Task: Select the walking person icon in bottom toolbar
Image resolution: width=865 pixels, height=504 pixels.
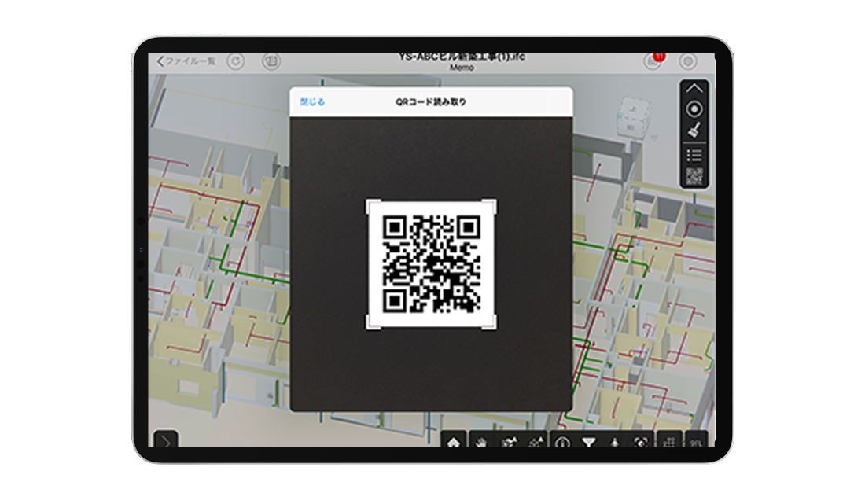Action: coord(614,443)
